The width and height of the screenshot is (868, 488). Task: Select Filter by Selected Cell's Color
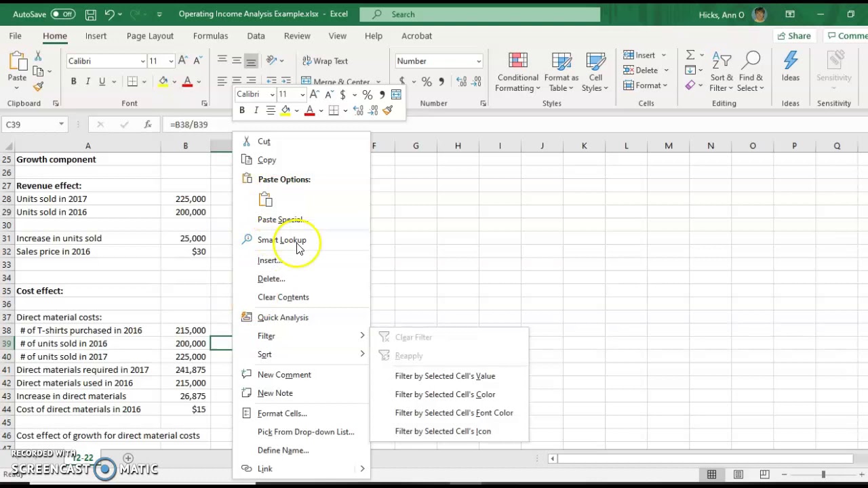(445, 394)
